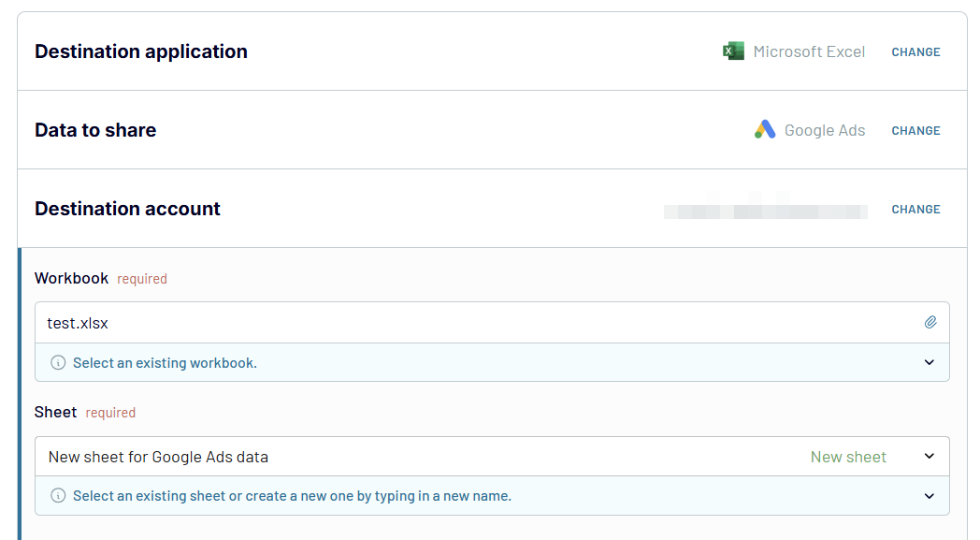The width and height of the screenshot is (980, 540).
Task: Click the 'Destination application' heading
Action: [141, 51]
